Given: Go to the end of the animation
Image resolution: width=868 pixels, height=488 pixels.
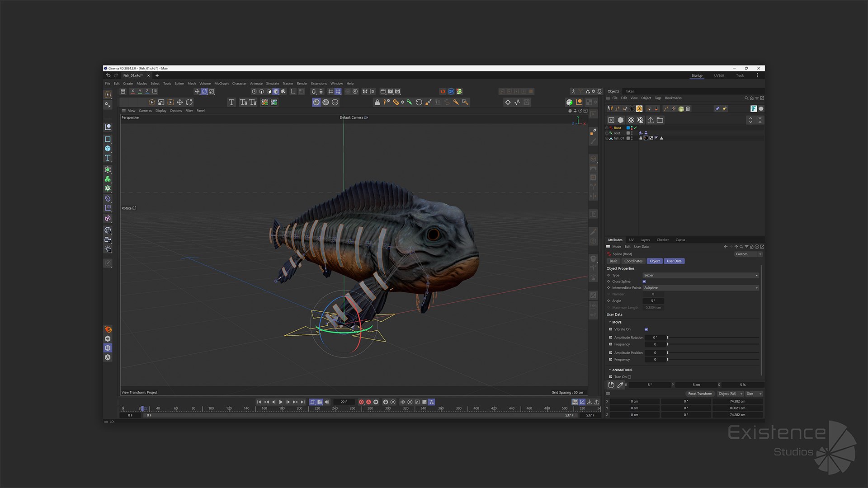Looking at the screenshot, I should point(303,402).
